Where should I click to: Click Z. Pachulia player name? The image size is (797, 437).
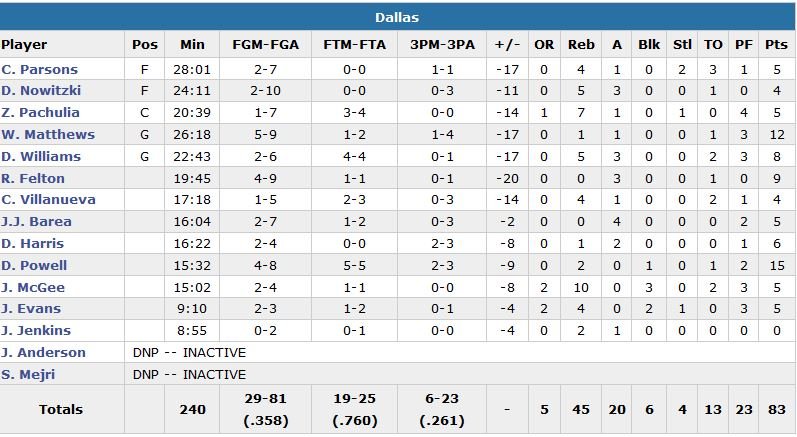click(41, 113)
